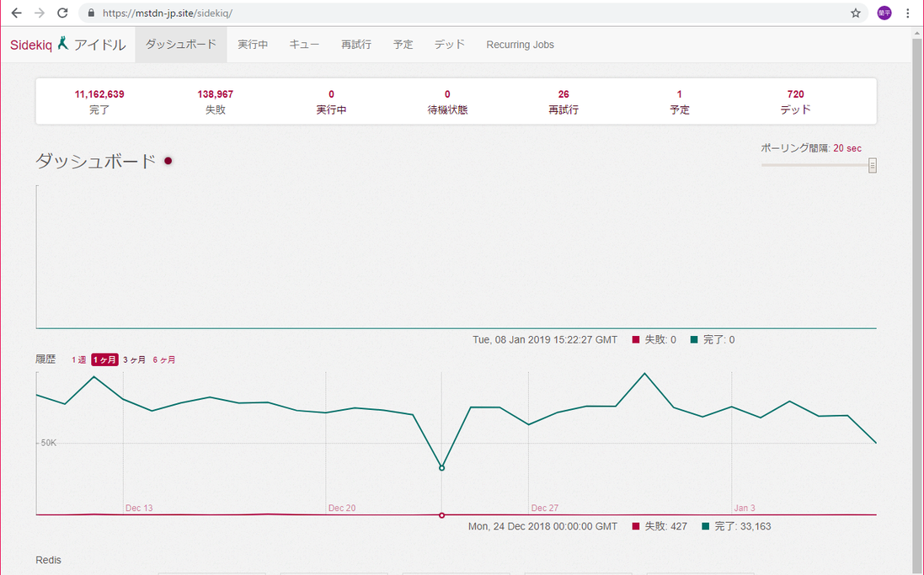Click the green 完了: 33,163 legend square
924x575 pixels.
[705, 526]
